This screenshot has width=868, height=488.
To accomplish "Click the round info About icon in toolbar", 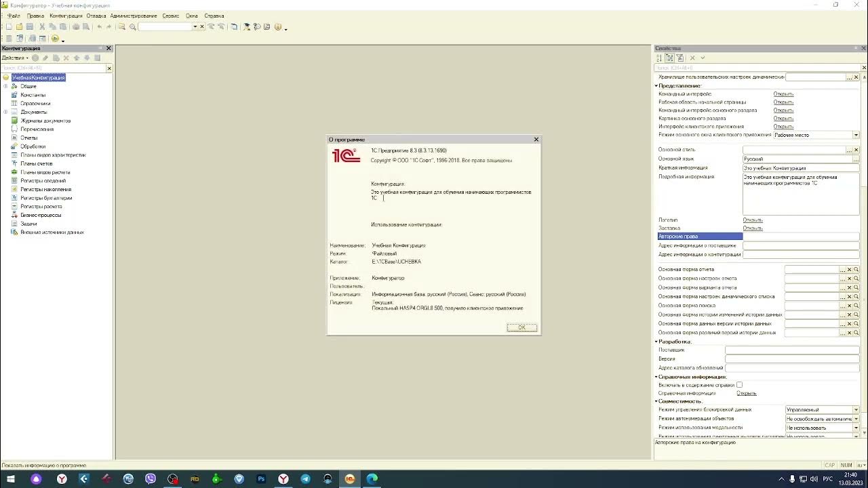I will [x=278, y=26].
